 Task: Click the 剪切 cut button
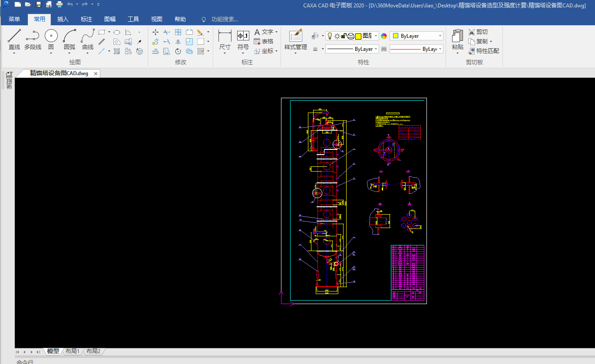pos(478,32)
